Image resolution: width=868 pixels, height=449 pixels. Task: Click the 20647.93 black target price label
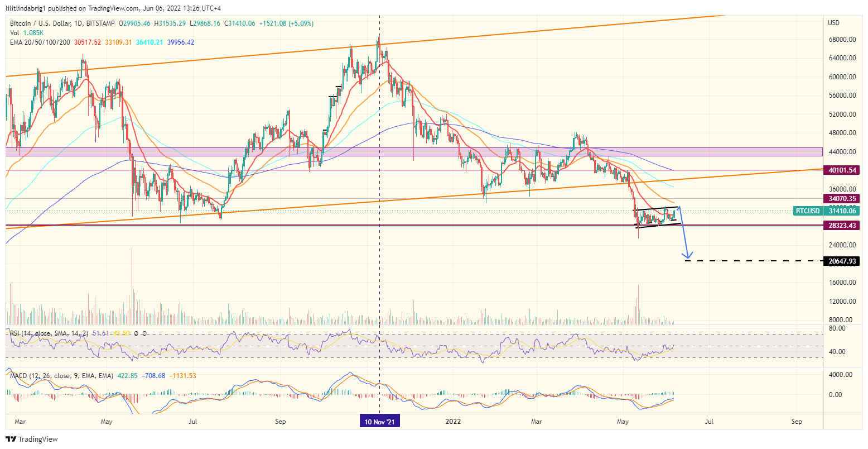point(842,260)
